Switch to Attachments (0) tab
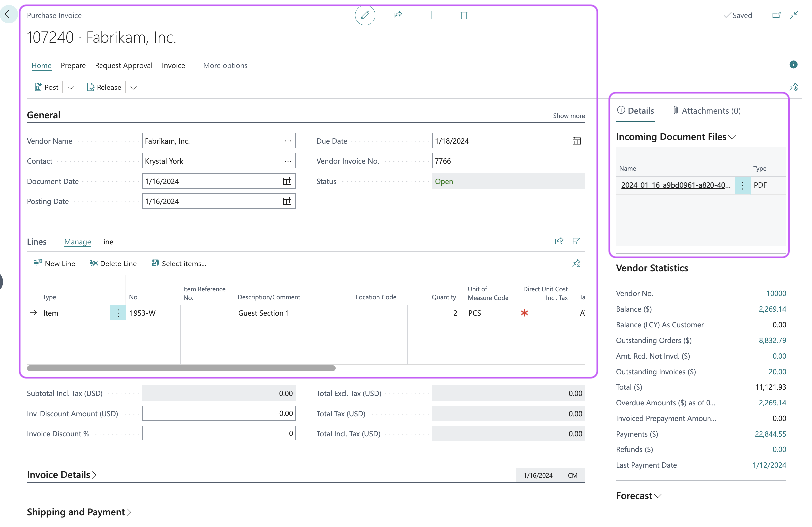The height and width of the screenshot is (527, 812). 707,111
